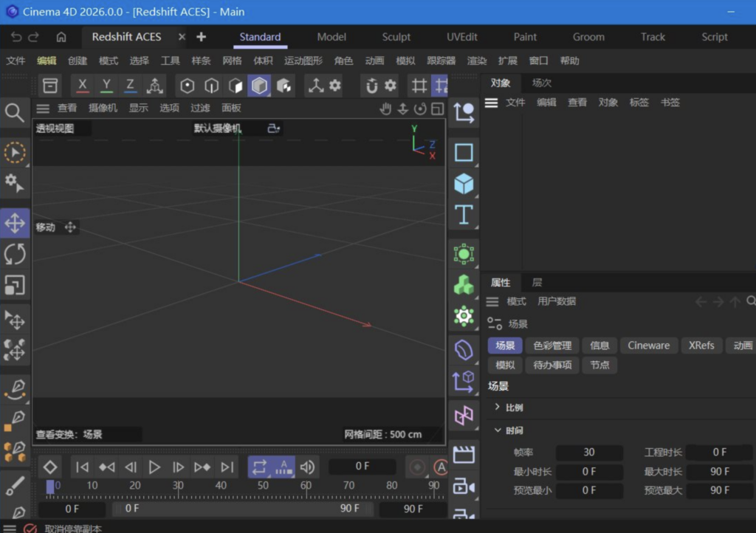Add a Cube primitive object
The width and height of the screenshot is (756, 533).
coord(464,184)
